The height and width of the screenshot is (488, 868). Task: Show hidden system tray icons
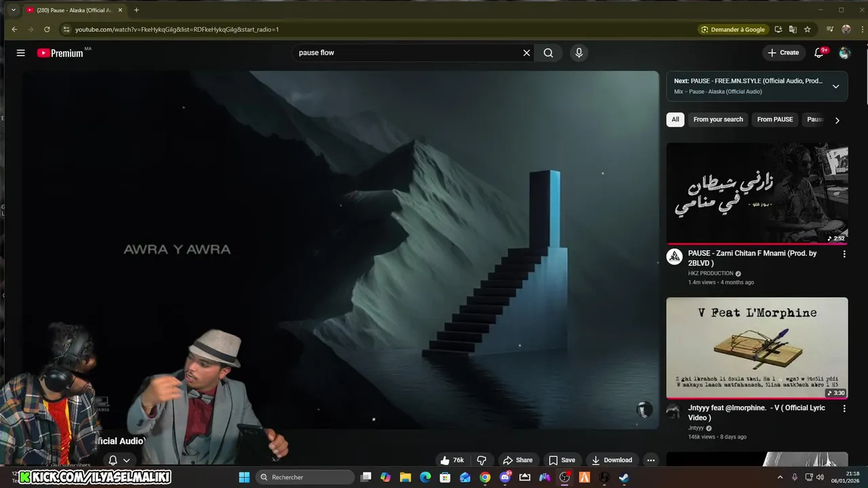coord(779,477)
